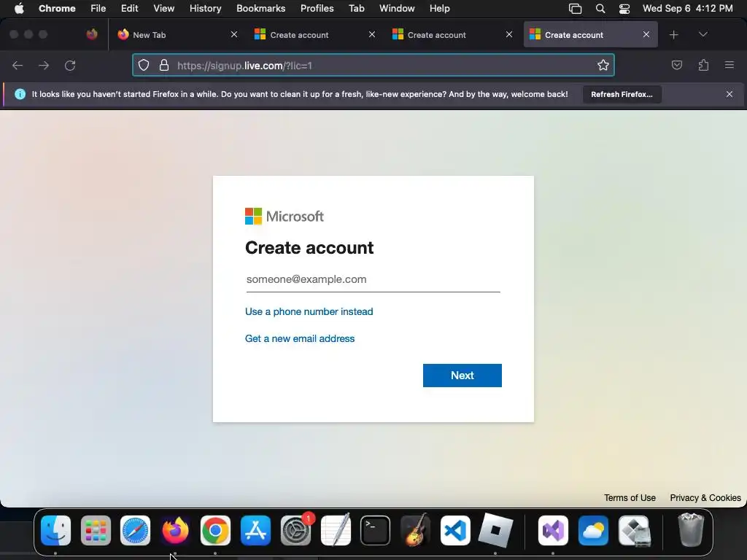Open the Window menu
This screenshot has height=560, width=747.
point(397,9)
